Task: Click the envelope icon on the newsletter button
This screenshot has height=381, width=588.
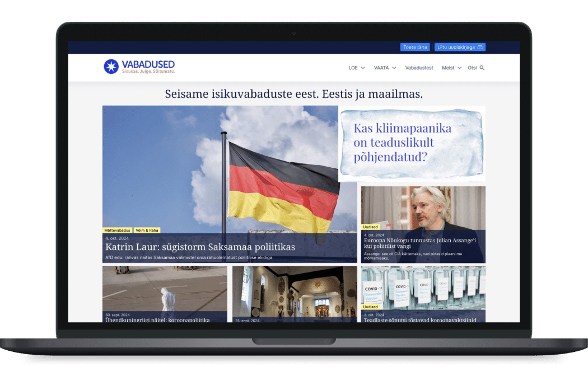Action: tap(480, 47)
